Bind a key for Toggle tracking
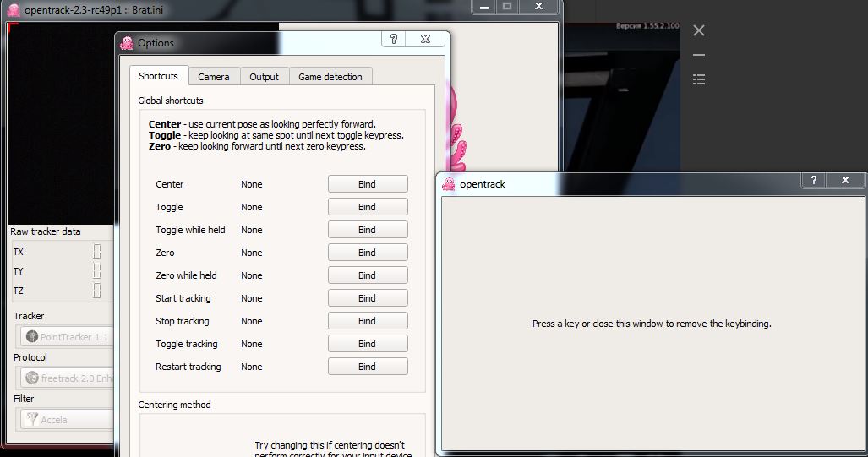868x457 pixels. pyautogui.click(x=368, y=344)
